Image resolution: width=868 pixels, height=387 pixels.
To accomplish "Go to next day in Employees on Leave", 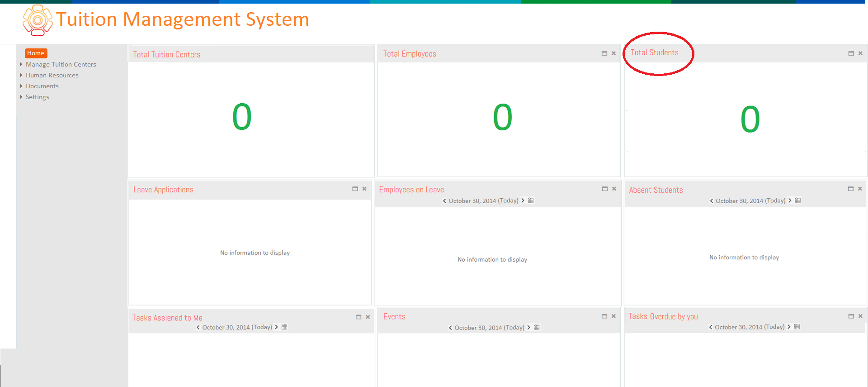I will (523, 201).
